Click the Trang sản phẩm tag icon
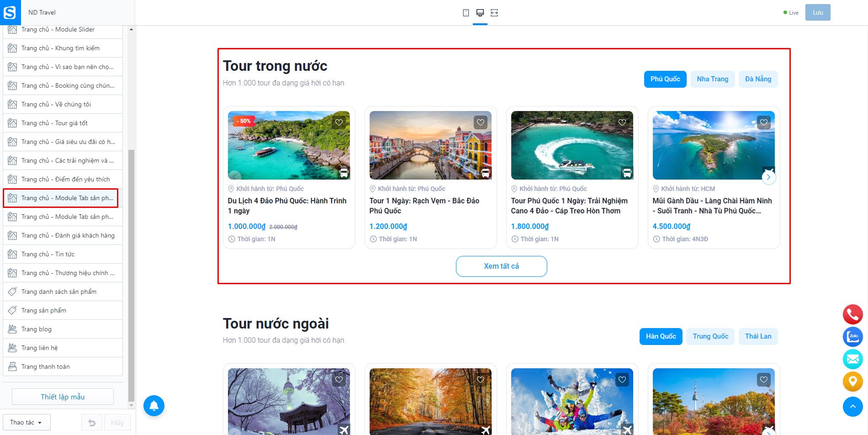 [x=12, y=310]
